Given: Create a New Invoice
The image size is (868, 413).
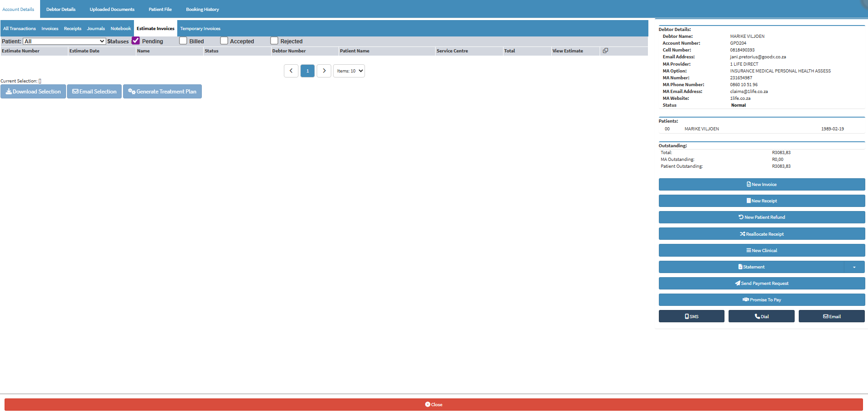Looking at the screenshot, I should point(762,185).
